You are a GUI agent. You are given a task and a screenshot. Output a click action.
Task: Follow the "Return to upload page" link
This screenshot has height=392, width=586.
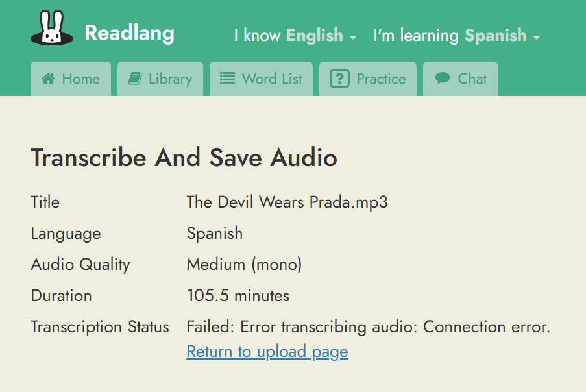click(x=267, y=352)
